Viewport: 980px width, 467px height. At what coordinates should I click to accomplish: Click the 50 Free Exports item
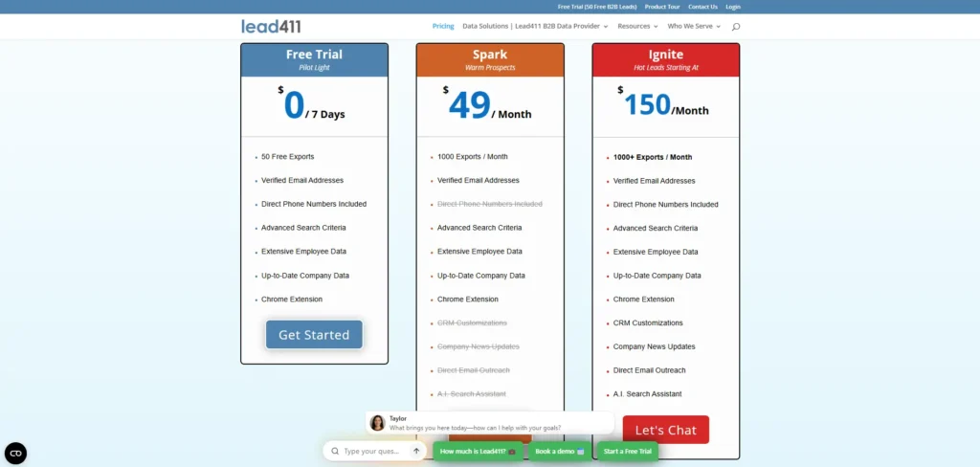[x=287, y=156]
